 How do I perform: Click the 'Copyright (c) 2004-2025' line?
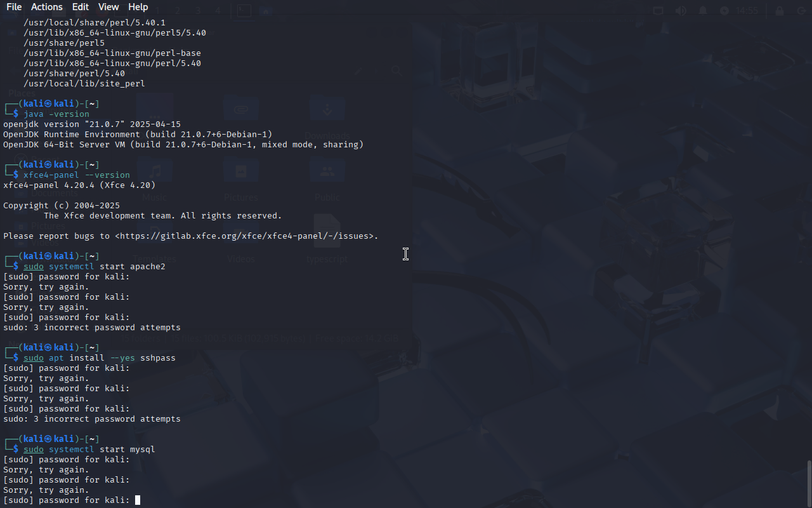click(x=62, y=206)
